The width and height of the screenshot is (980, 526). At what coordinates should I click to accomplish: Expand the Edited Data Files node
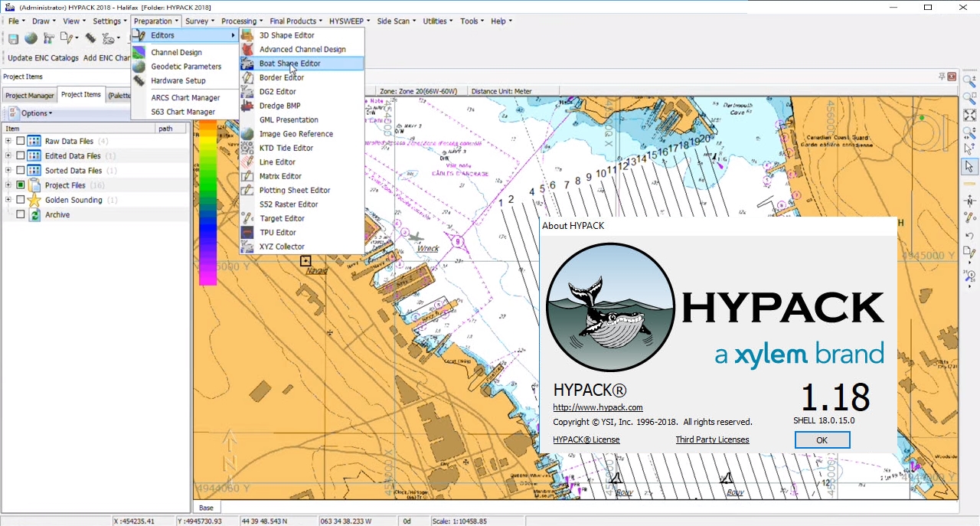8,156
